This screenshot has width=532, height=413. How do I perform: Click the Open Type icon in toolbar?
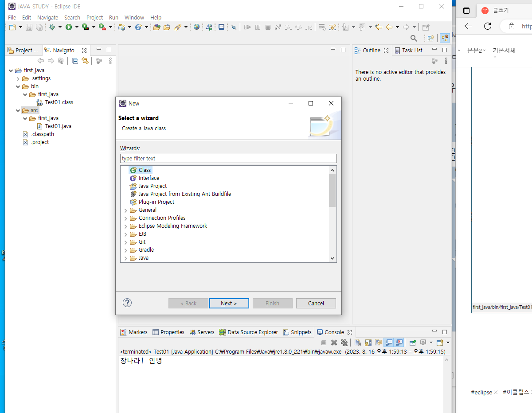click(156, 27)
